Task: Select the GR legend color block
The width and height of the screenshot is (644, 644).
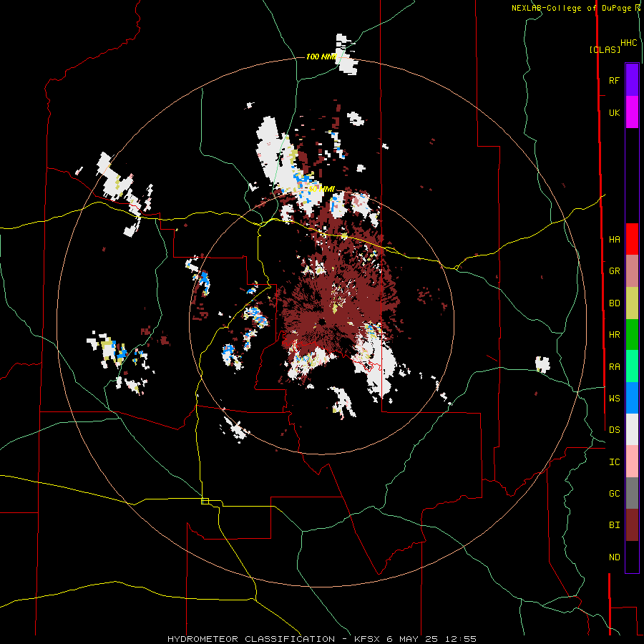Action: click(632, 271)
